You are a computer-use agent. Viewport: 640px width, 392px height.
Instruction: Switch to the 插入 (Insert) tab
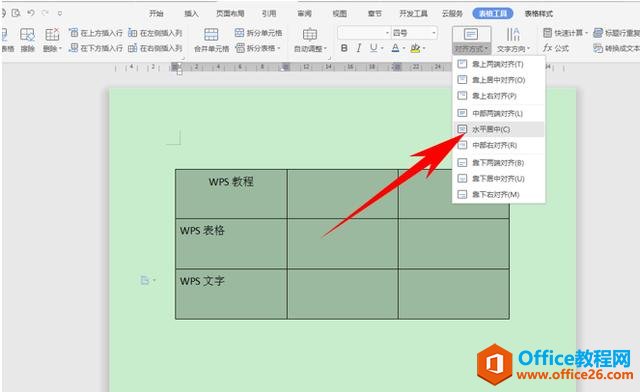(191, 13)
